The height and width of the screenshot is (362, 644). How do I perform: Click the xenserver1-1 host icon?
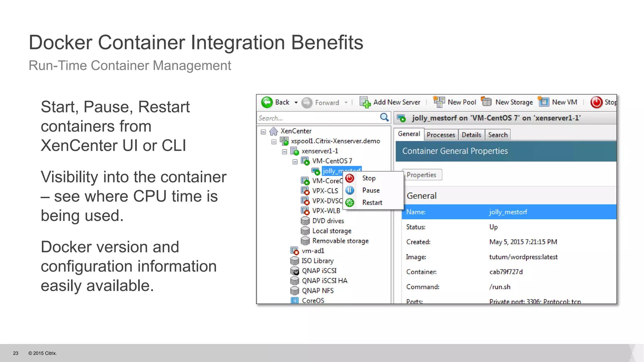(x=295, y=151)
